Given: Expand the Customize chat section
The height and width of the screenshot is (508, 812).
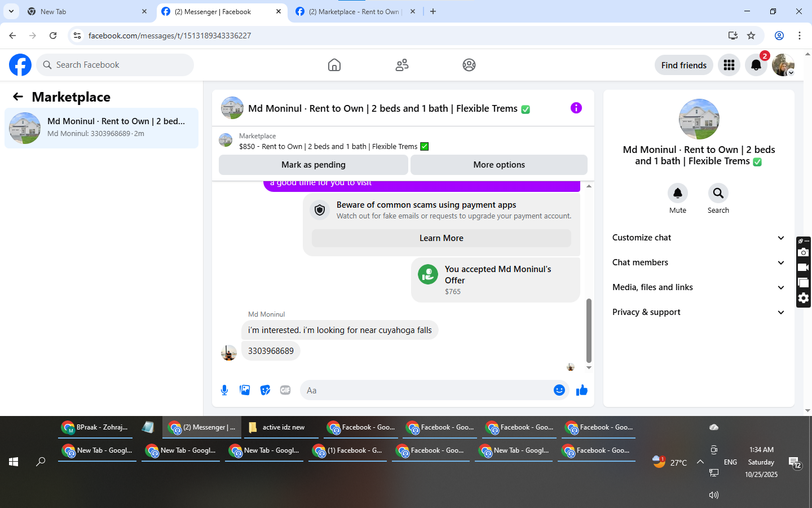Looking at the screenshot, I should pyautogui.click(x=699, y=238).
